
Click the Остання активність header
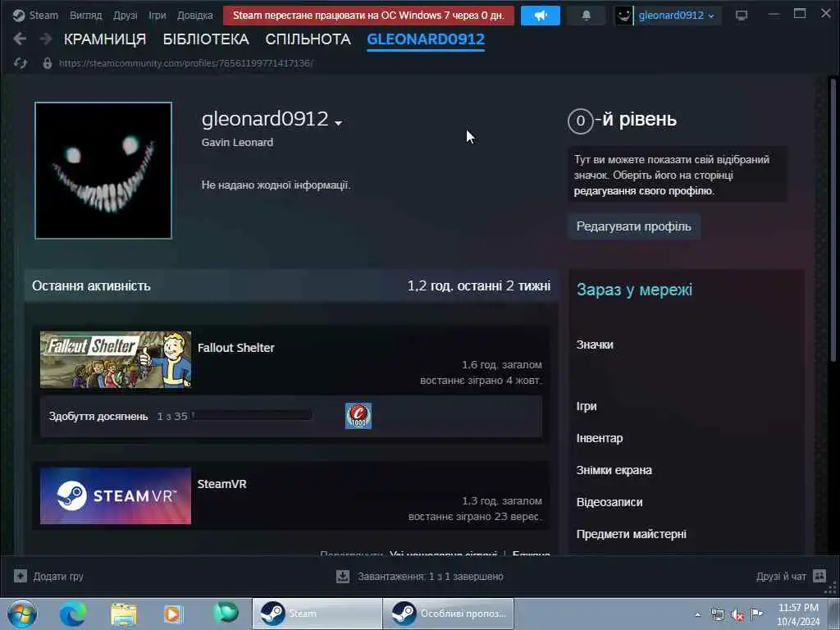[x=91, y=286]
